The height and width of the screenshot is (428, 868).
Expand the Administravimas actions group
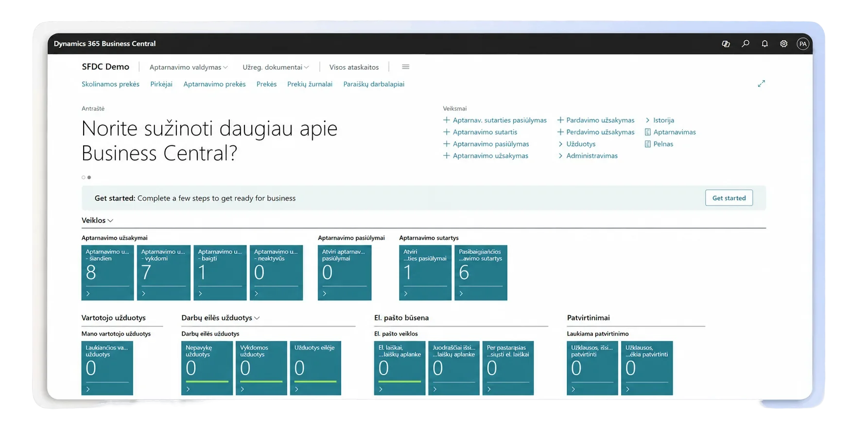click(x=588, y=155)
